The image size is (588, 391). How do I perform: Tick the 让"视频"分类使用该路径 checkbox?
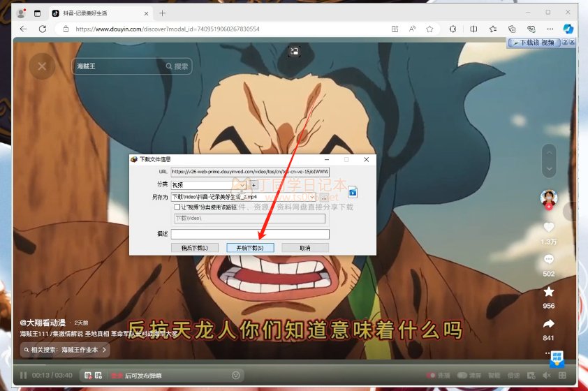click(177, 207)
